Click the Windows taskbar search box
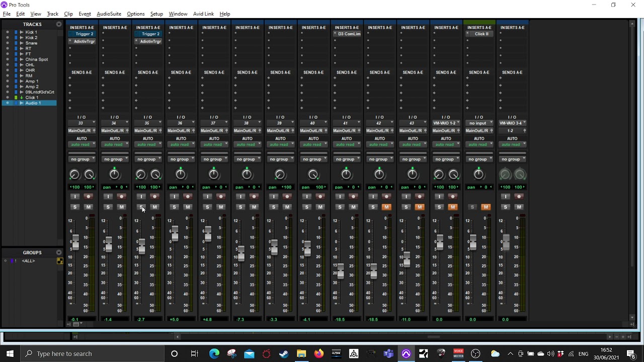 pos(92,354)
